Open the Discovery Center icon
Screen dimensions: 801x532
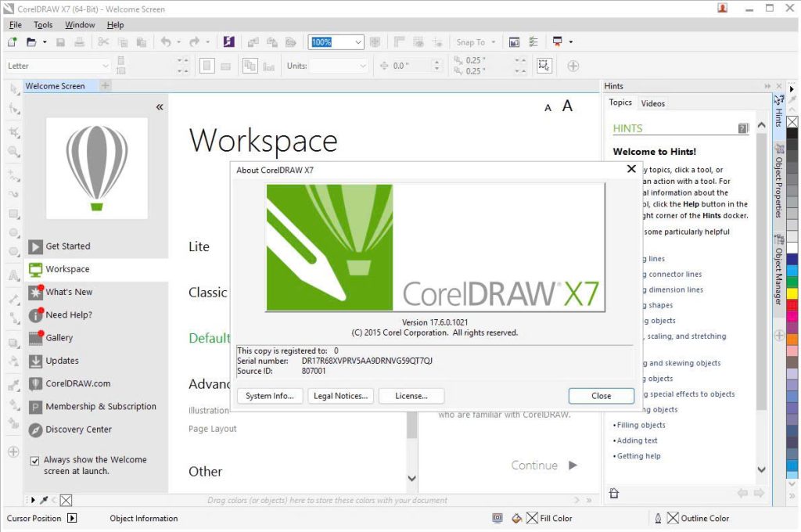(x=36, y=430)
